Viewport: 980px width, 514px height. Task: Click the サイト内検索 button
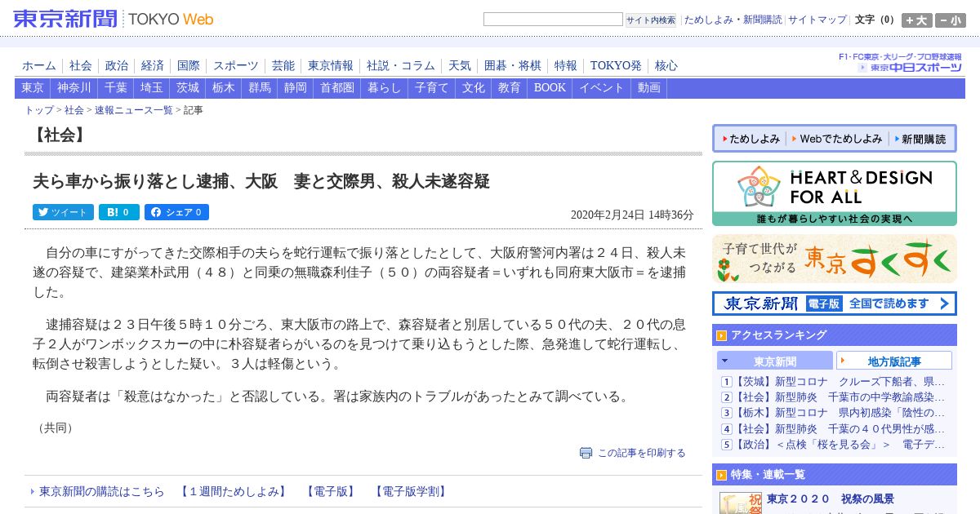[651, 20]
